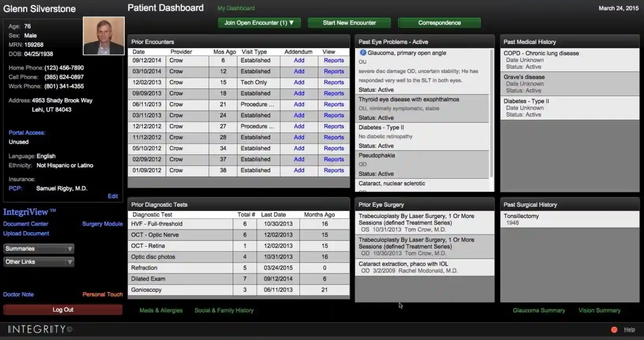View Reports for 01/09/2012 encounter

tap(334, 170)
